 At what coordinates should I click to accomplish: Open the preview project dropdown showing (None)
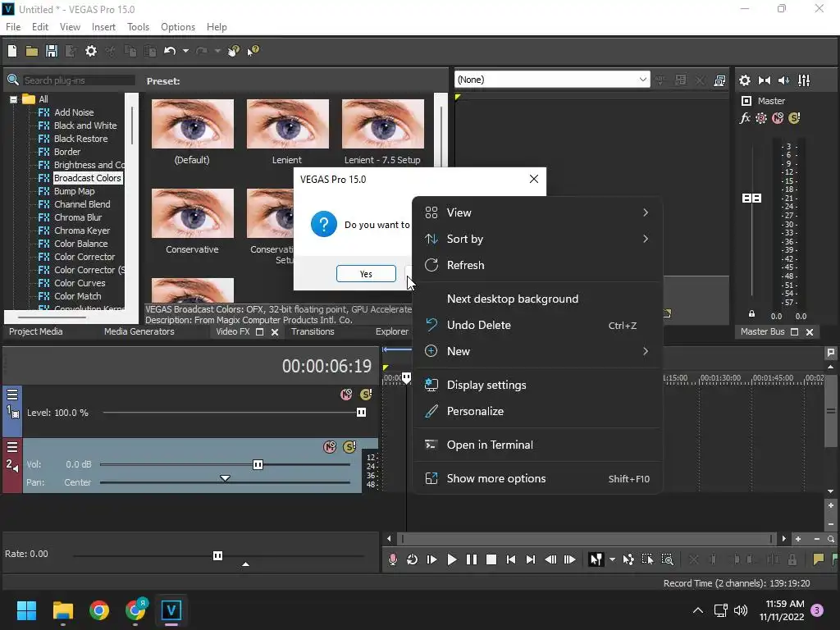(552, 80)
